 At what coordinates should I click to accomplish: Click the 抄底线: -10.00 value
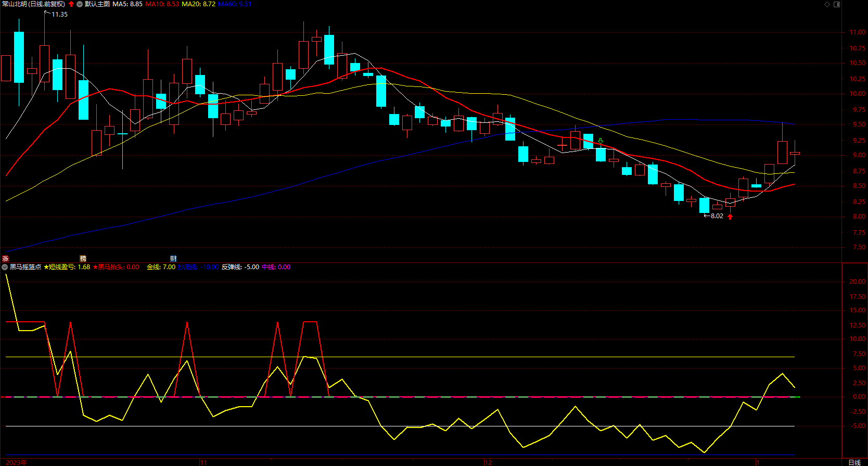pos(198,267)
